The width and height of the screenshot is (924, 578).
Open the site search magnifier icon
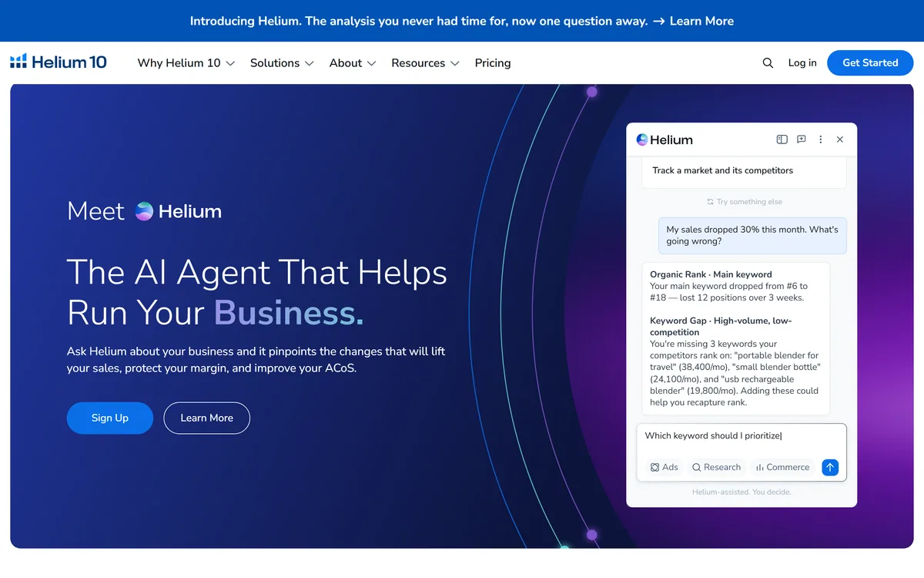768,63
